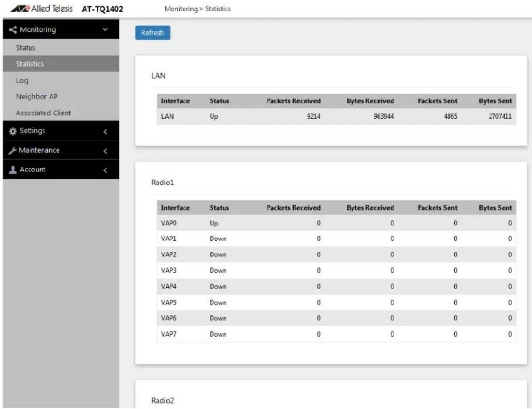
Task: Click LAN table Packets Received header
Action: click(x=294, y=101)
